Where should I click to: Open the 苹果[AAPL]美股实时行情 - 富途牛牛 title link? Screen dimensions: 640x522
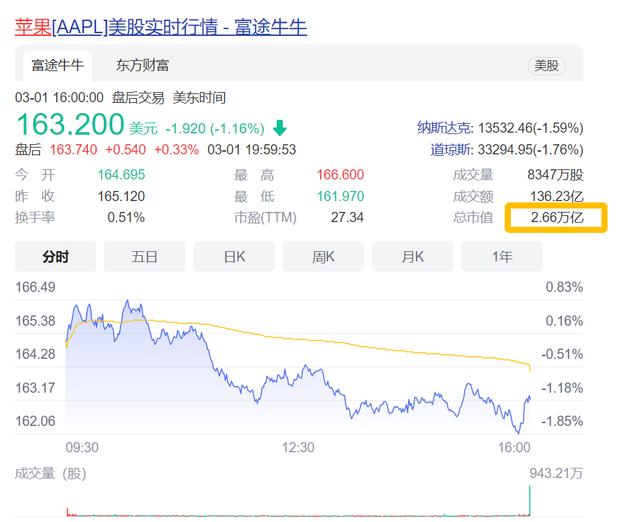(161, 28)
